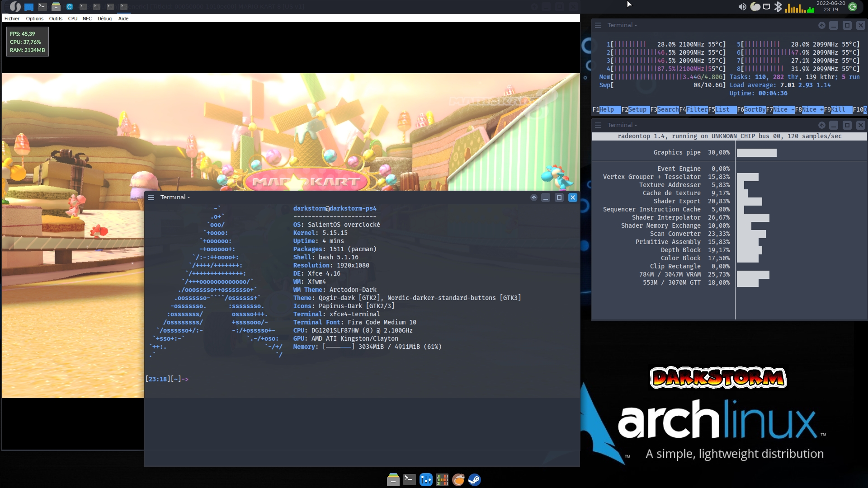This screenshot has height=488, width=868.
Task: Open the SalientOS applications menu logo
Action: 15,7
